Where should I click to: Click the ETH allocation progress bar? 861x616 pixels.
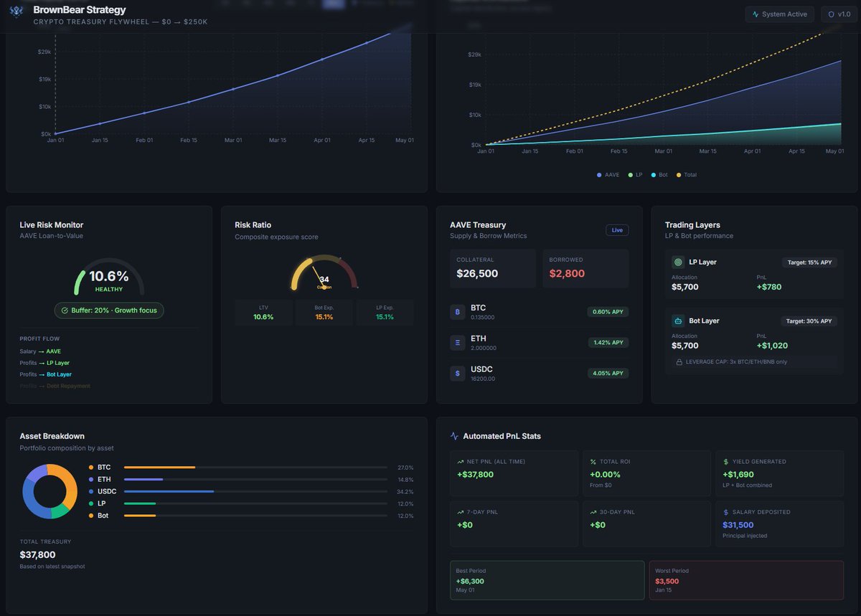255,480
